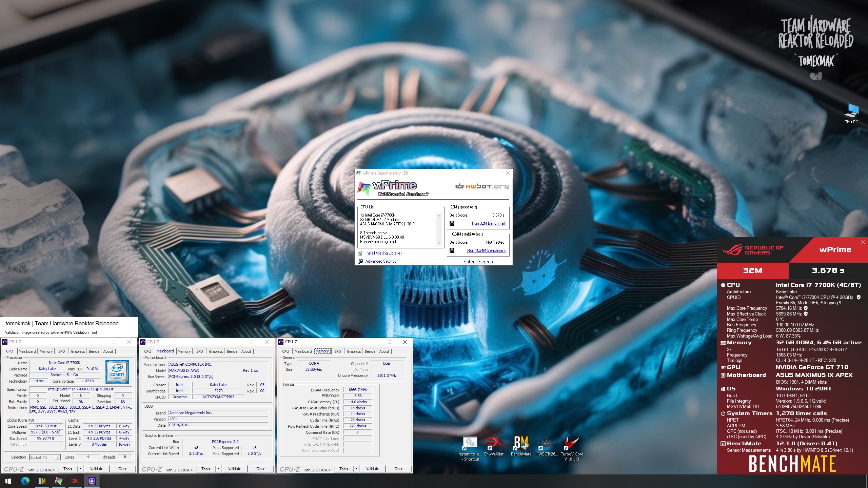Switch to CPU-Z in the taskbar
Screen dimensions: 868x488
click(92, 481)
